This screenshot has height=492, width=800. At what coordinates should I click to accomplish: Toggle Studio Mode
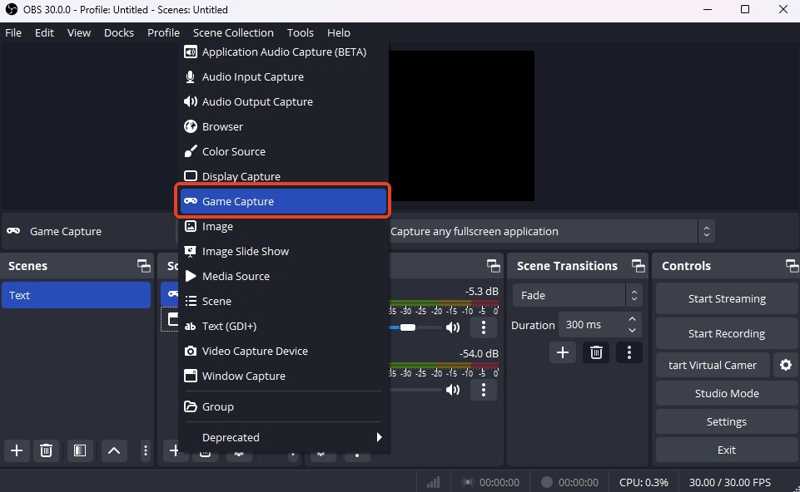tap(726, 394)
